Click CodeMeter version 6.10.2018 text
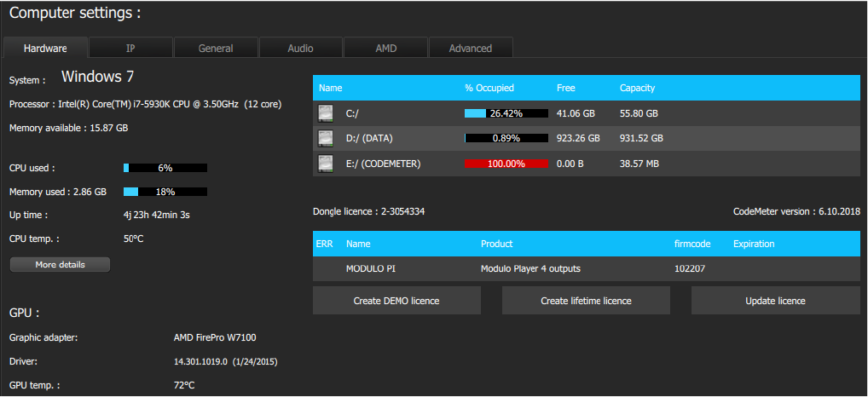This screenshot has width=868, height=397. (x=796, y=211)
